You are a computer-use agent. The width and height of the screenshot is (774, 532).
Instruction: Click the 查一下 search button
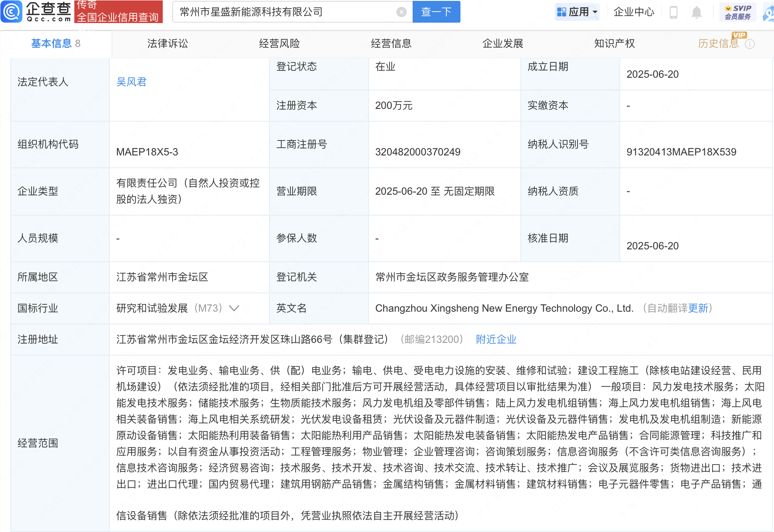tap(436, 12)
